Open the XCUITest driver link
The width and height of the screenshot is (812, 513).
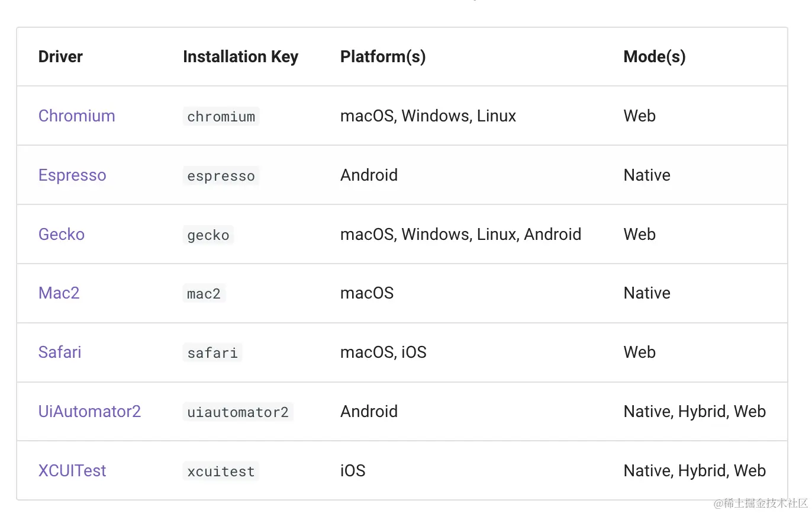click(72, 471)
